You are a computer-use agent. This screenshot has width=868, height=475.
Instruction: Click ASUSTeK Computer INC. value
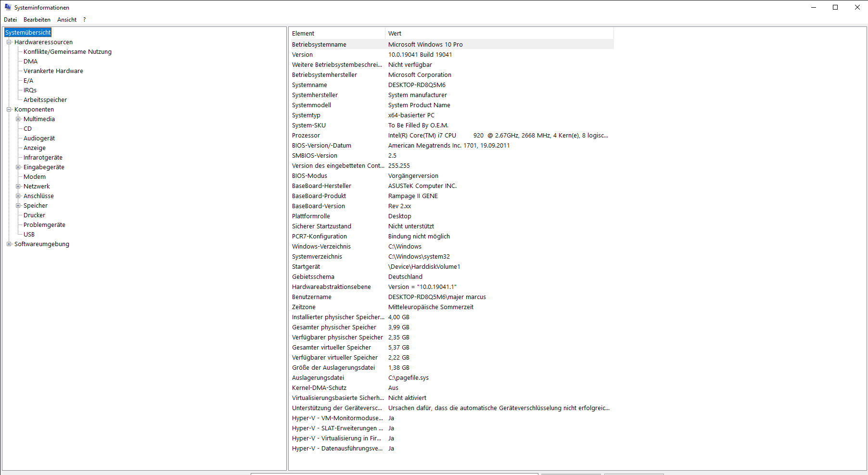pos(422,186)
